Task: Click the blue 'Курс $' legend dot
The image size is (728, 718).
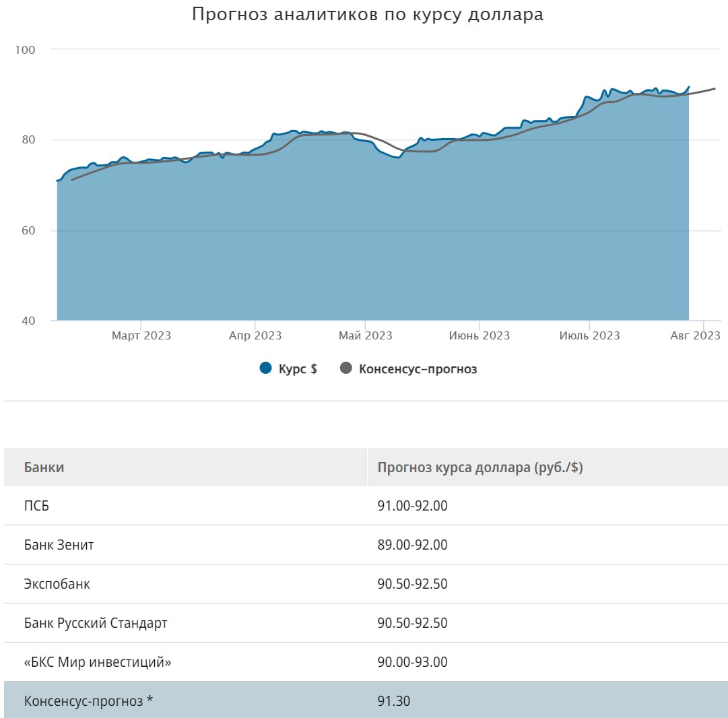Action: pyautogui.click(x=265, y=368)
